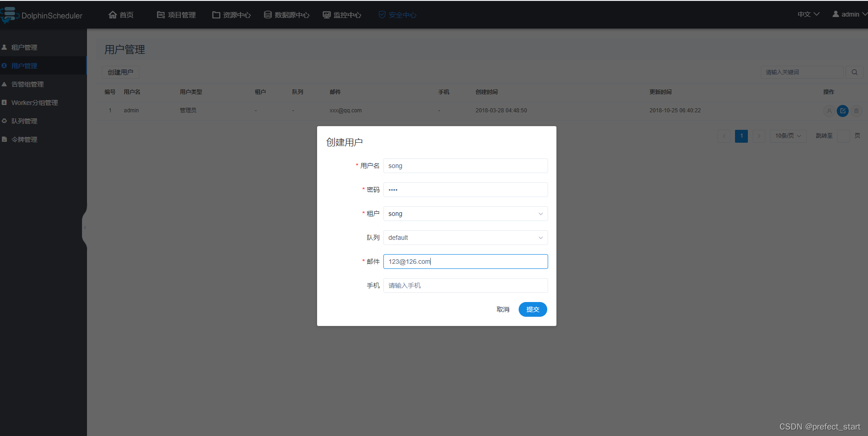Open the 租户 dropdown showing song

pyautogui.click(x=466, y=214)
